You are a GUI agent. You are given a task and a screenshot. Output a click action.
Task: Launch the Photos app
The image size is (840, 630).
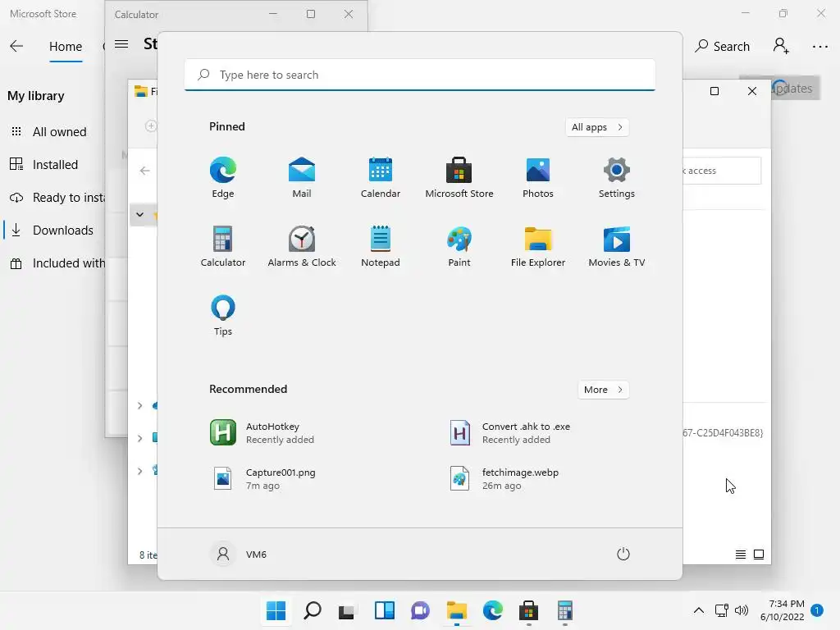tap(538, 177)
